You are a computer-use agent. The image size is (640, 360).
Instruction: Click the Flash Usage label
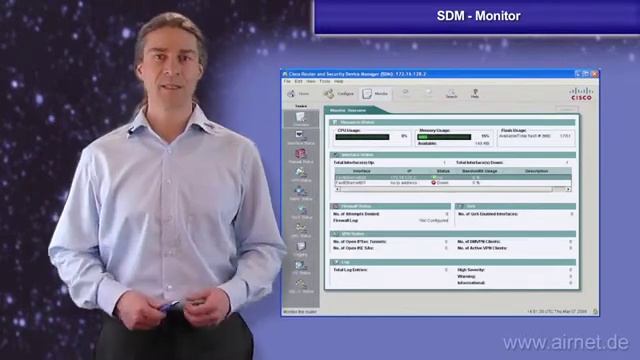pyautogui.click(x=513, y=131)
